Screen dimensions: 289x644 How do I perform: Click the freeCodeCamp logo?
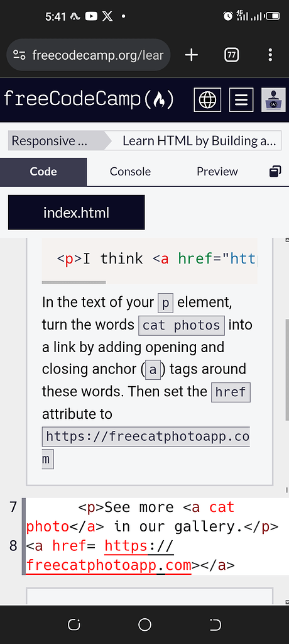coord(89,100)
